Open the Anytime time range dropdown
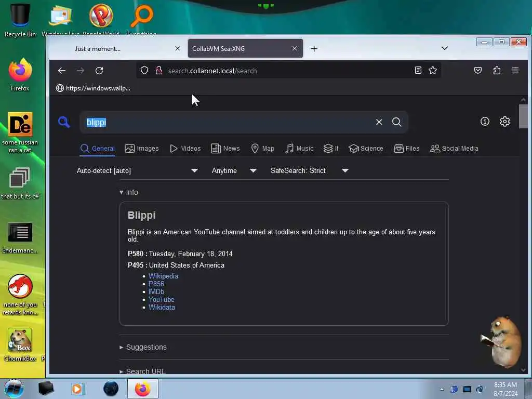The width and height of the screenshot is (532, 399). (234, 170)
